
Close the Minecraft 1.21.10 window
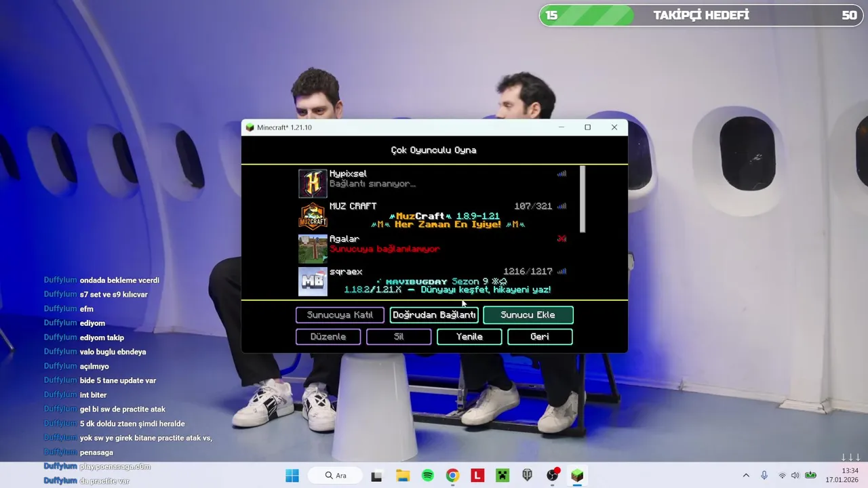pyautogui.click(x=614, y=127)
